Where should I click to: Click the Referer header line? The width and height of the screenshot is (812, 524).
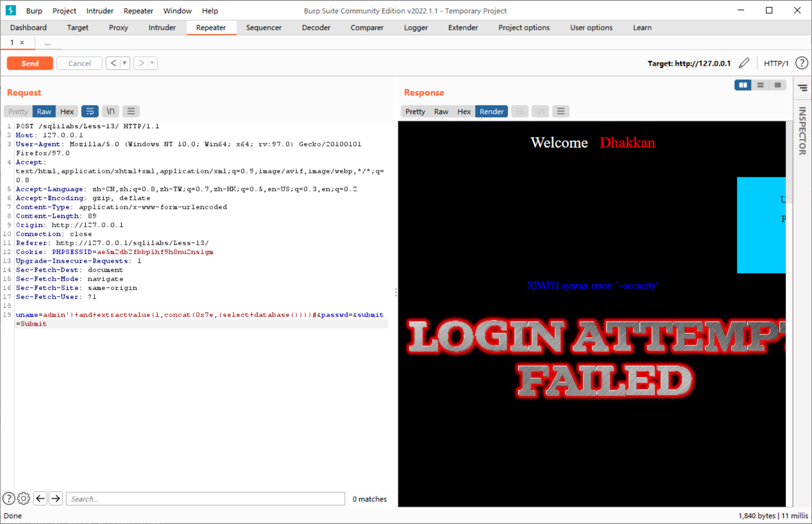click(x=112, y=243)
